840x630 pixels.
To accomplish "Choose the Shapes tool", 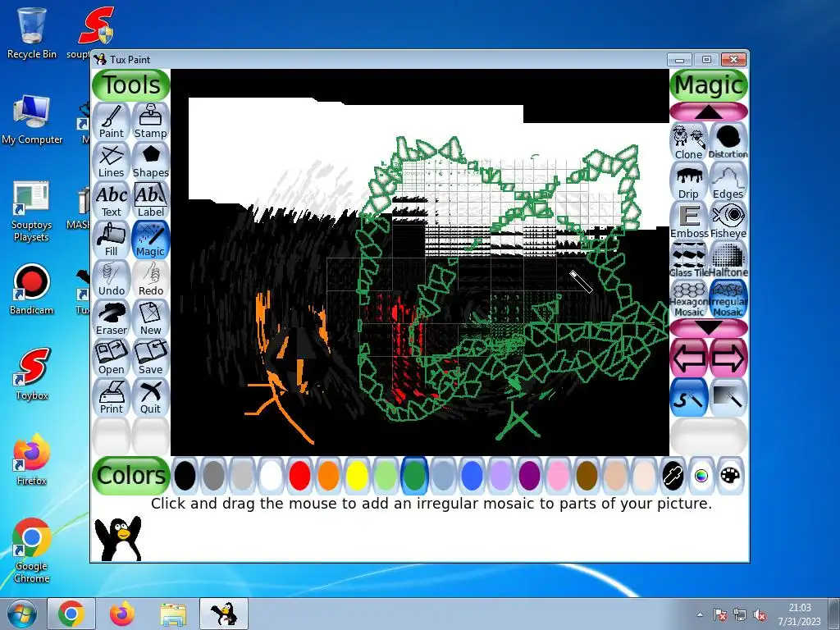I will (151, 161).
